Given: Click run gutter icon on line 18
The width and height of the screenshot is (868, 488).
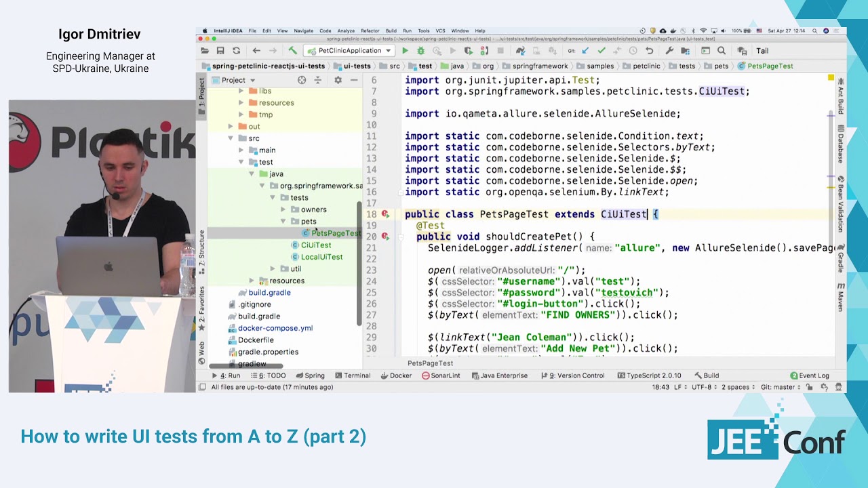Looking at the screenshot, I should [384, 214].
